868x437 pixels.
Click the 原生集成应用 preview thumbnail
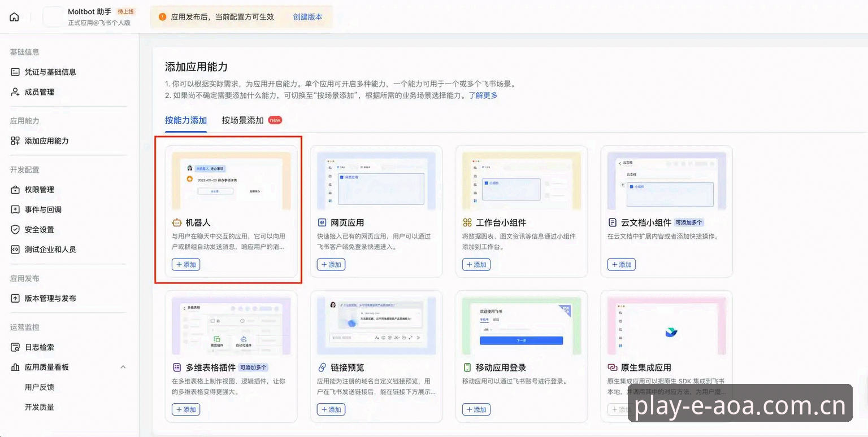[667, 326]
